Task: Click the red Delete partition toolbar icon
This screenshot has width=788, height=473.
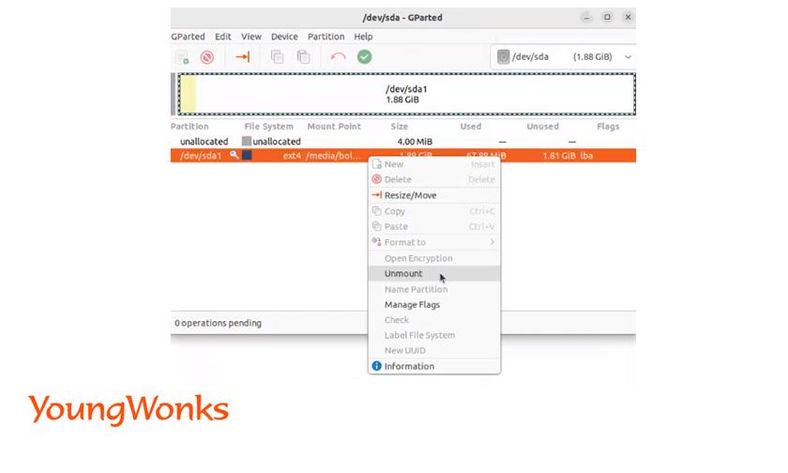Action: coord(207,57)
